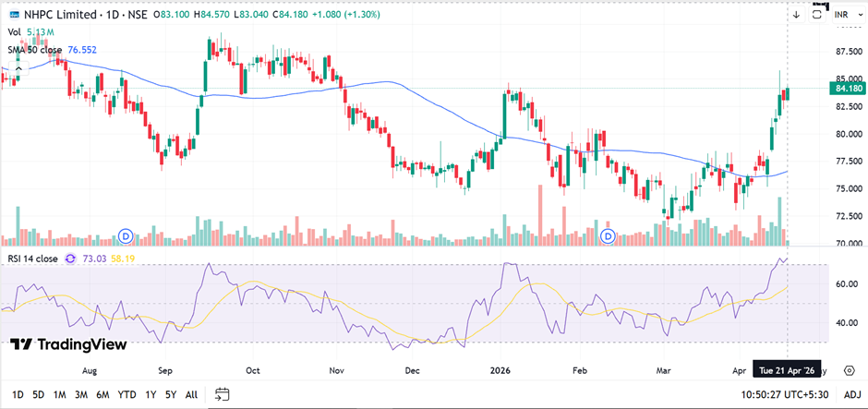The width and height of the screenshot is (868, 409).
Task: Click the fullscreen frame icon at top right
Action: click(818, 13)
